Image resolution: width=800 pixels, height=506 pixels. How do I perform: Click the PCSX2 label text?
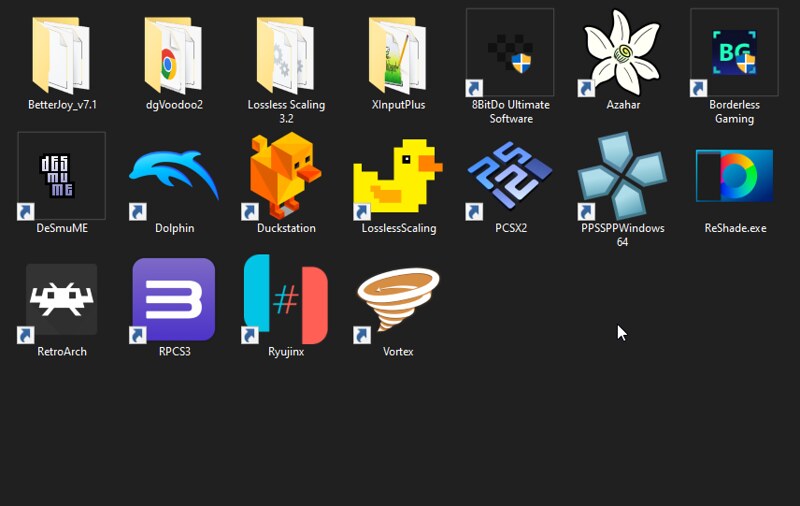(x=511, y=228)
